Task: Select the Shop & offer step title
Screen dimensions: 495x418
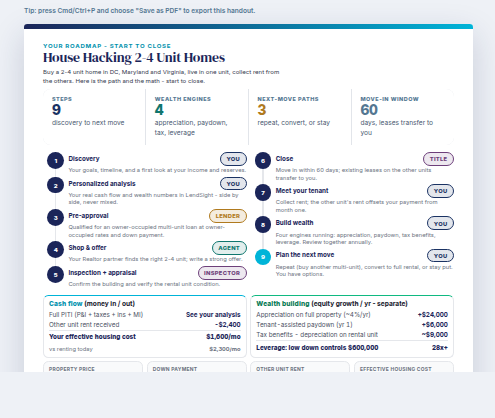Action: tap(87, 248)
